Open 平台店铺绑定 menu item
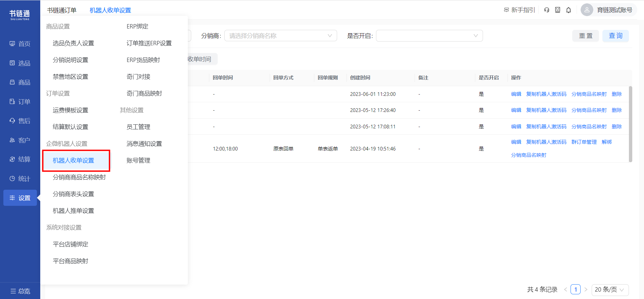The width and height of the screenshot is (644, 299). [70, 244]
